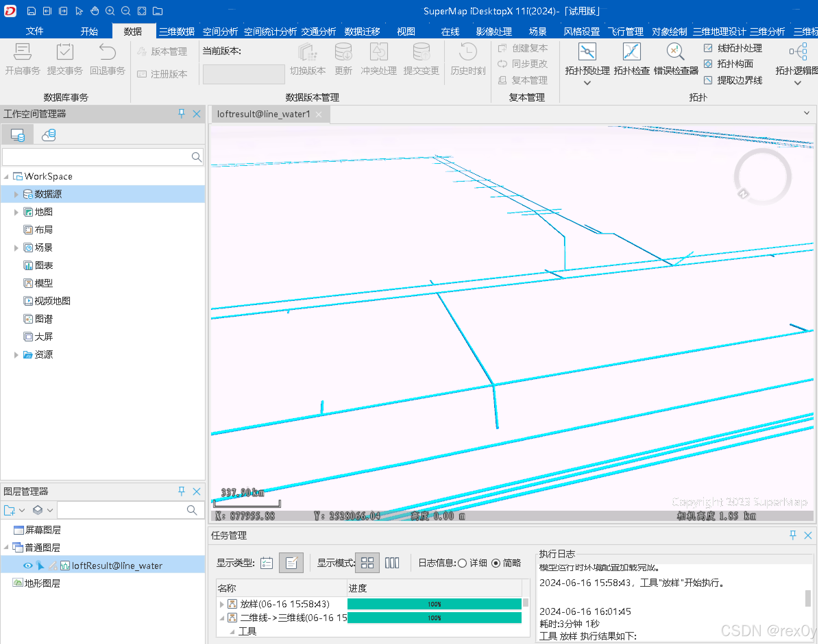Open the 错误检查器 error checker tool

tap(675, 52)
